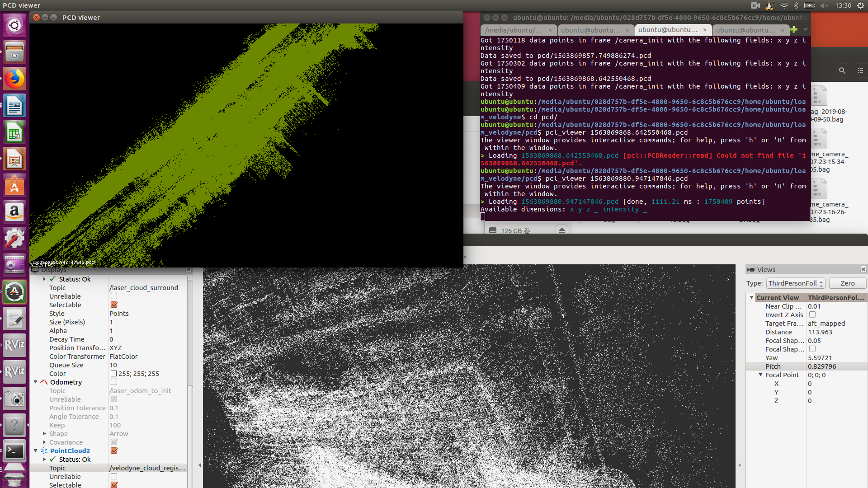Image resolution: width=868 pixels, height=488 pixels.
Task: Click the file manager search icon
Action: (842, 70)
